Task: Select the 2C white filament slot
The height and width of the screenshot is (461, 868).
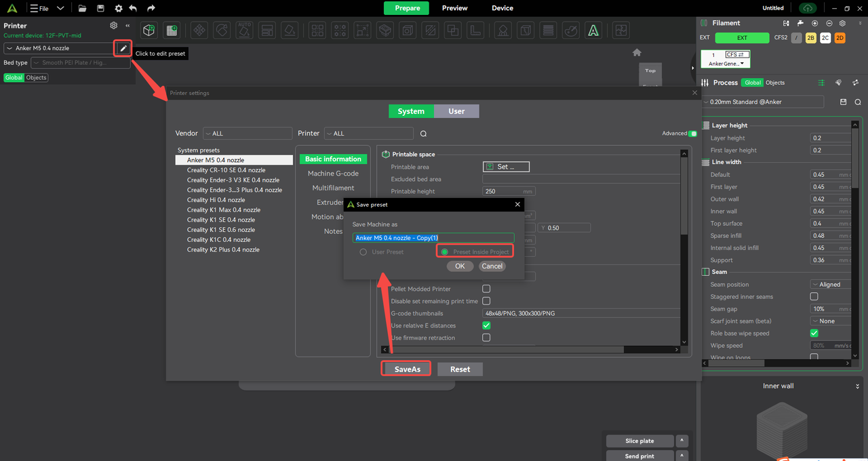Action: point(825,38)
